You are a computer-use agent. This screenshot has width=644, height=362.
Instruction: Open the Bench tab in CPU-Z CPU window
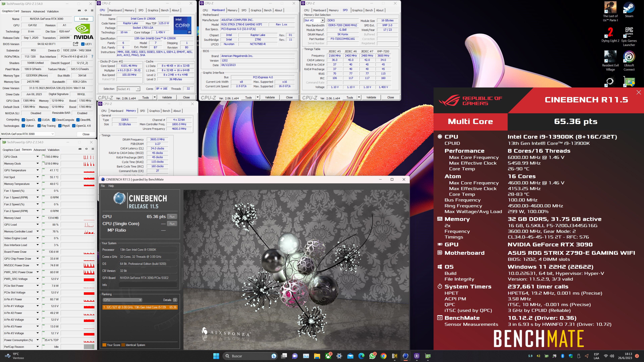[165, 10]
